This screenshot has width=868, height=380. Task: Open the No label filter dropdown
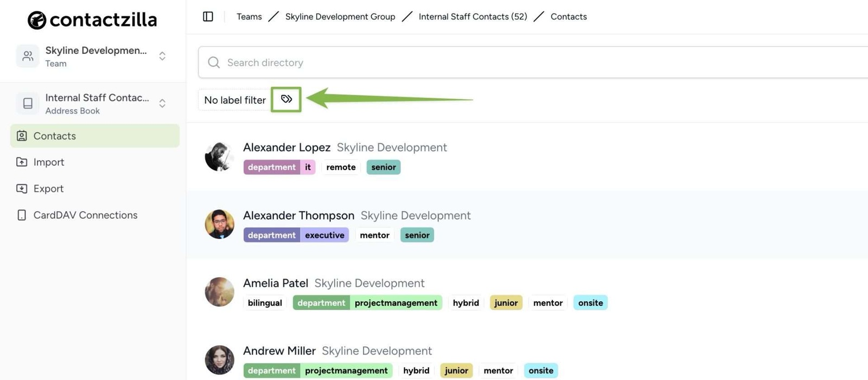pos(234,100)
